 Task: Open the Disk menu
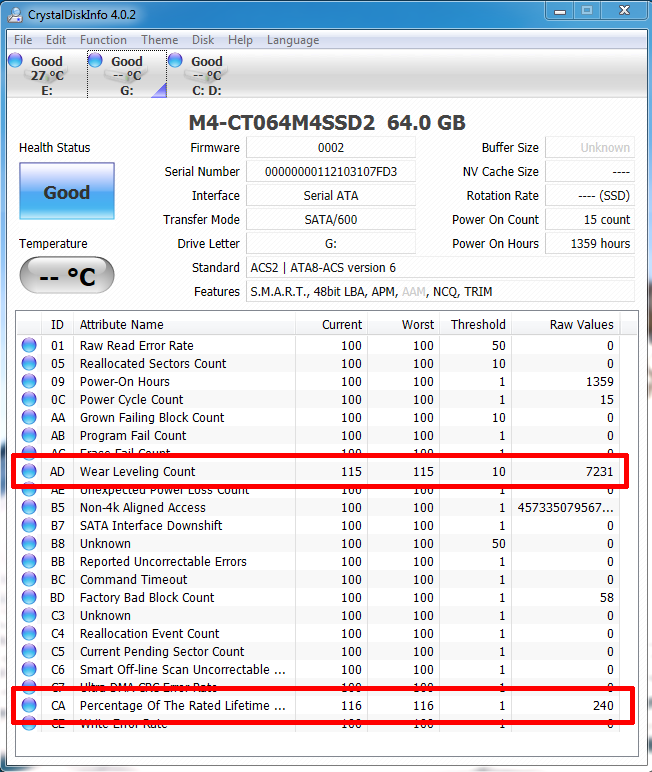[x=203, y=40]
